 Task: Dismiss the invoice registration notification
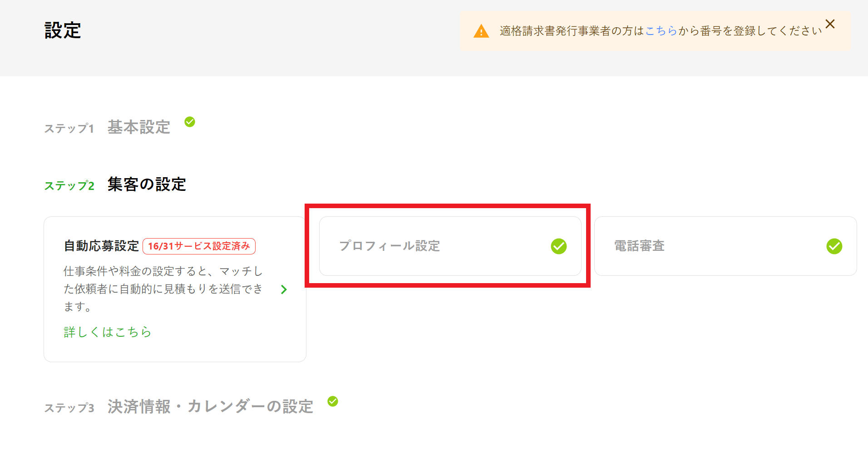tap(830, 24)
